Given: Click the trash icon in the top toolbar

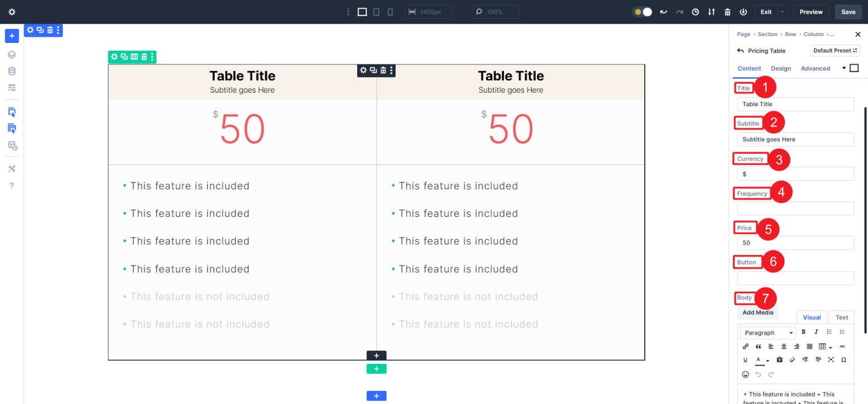Looking at the screenshot, I should point(727,11).
